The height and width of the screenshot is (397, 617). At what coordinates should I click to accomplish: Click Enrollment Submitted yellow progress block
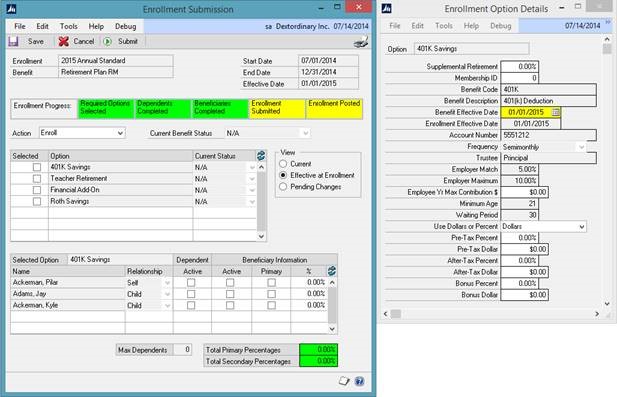tap(277, 108)
